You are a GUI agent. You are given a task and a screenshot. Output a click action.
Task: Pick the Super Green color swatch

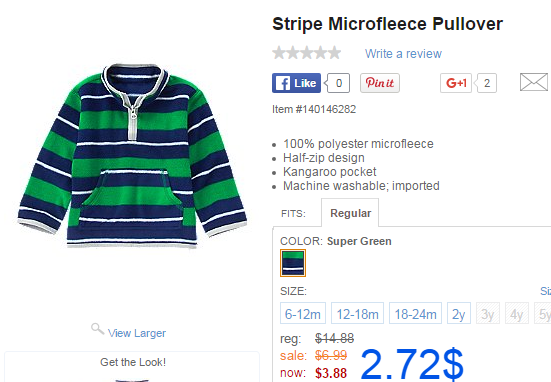[x=293, y=263]
